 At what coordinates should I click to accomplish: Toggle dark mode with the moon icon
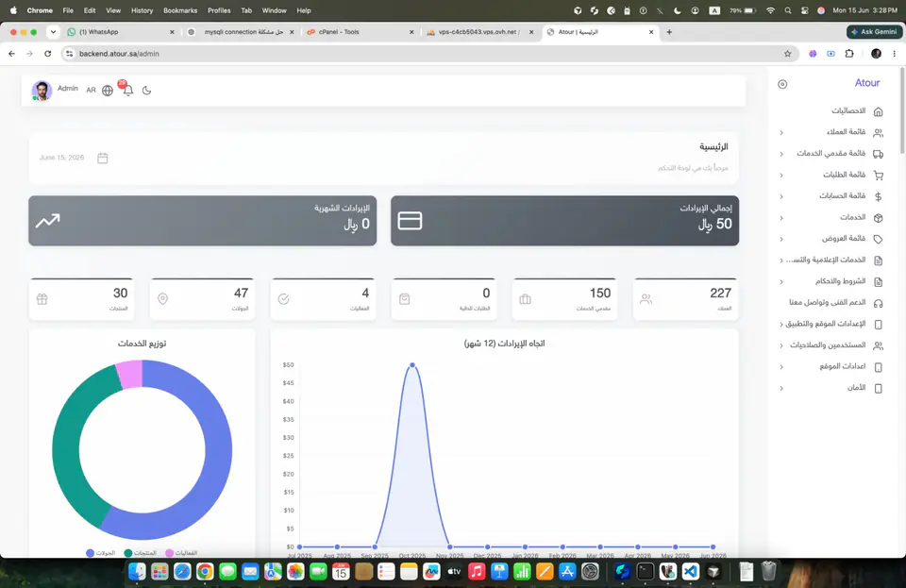click(x=147, y=90)
